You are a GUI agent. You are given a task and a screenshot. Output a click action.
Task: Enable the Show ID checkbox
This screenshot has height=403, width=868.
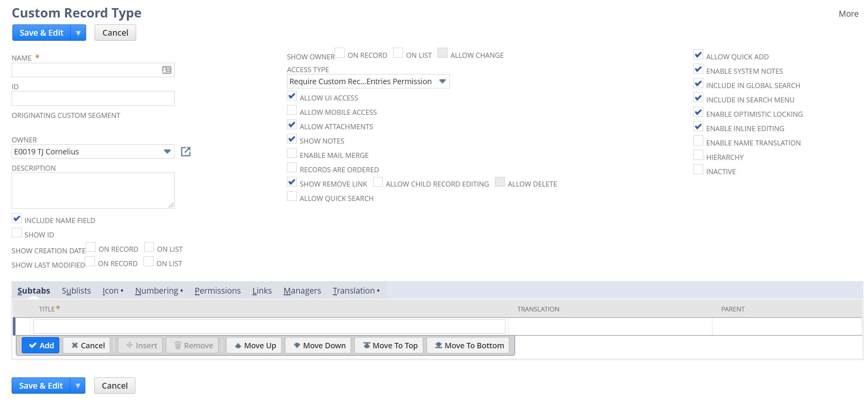(x=17, y=233)
